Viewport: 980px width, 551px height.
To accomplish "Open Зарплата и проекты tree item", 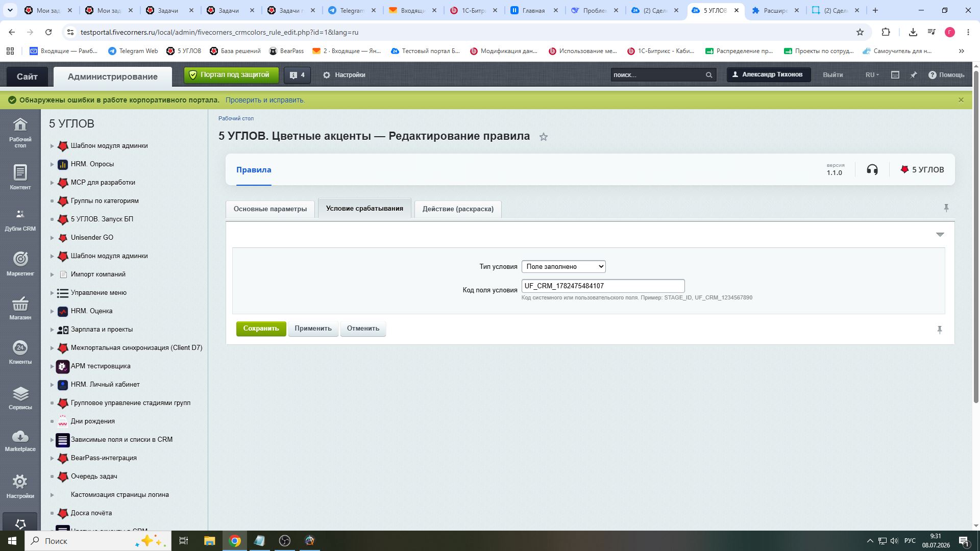I will [x=102, y=330].
